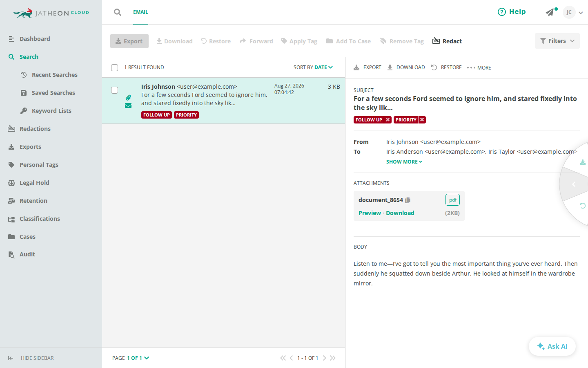Screen dimensions: 588x368
Task: Open Recent Searches in the sidebar
Action: [55, 75]
